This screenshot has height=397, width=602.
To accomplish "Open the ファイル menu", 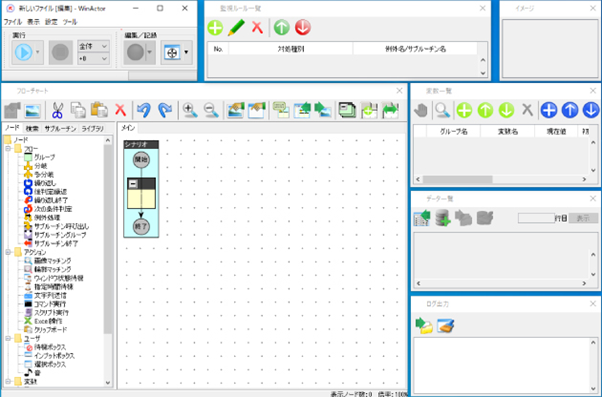I will tap(13, 22).
